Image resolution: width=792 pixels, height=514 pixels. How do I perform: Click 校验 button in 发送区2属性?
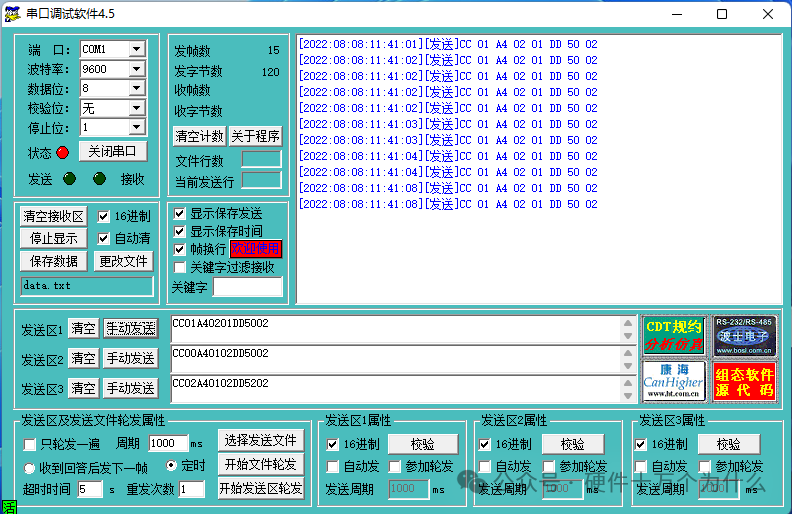point(573,444)
